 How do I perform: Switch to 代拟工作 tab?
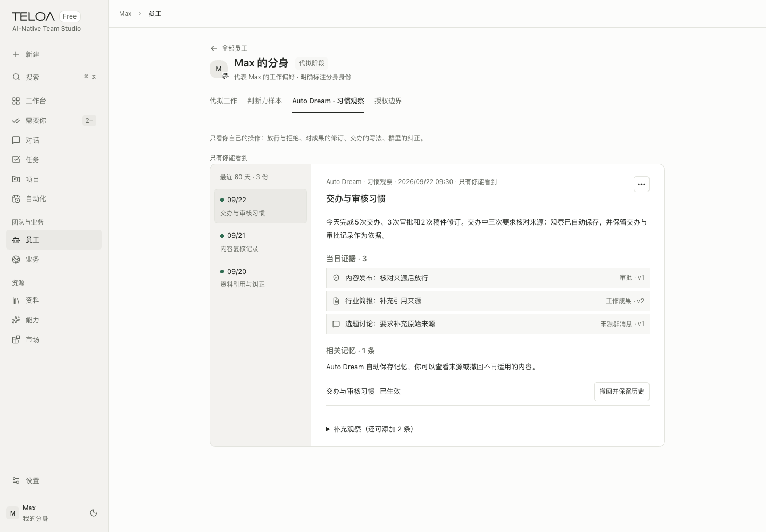pyautogui.click(x=223, y=101)
